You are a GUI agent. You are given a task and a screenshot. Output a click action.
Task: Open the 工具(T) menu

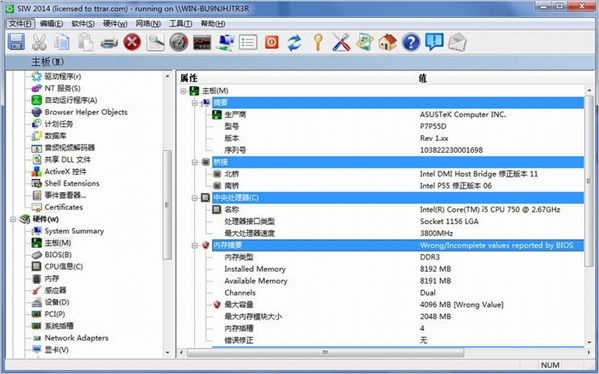click(x=180, y=24)
